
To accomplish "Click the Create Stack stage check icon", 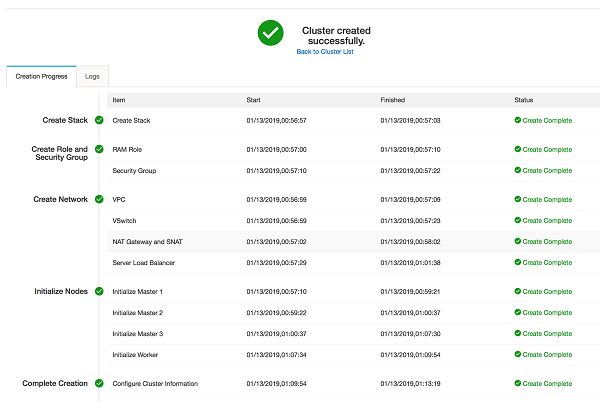I will point(99,120).
